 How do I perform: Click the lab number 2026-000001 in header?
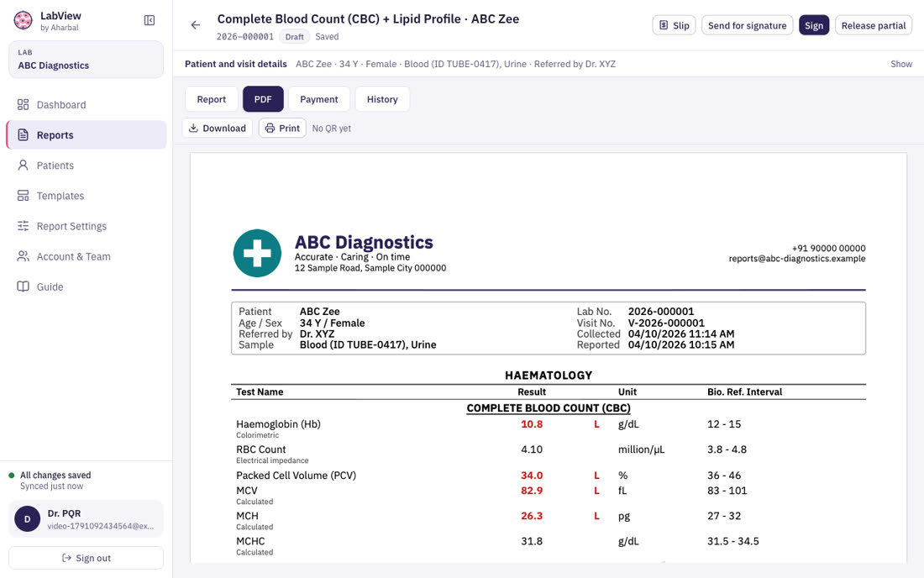click(245, 36)
